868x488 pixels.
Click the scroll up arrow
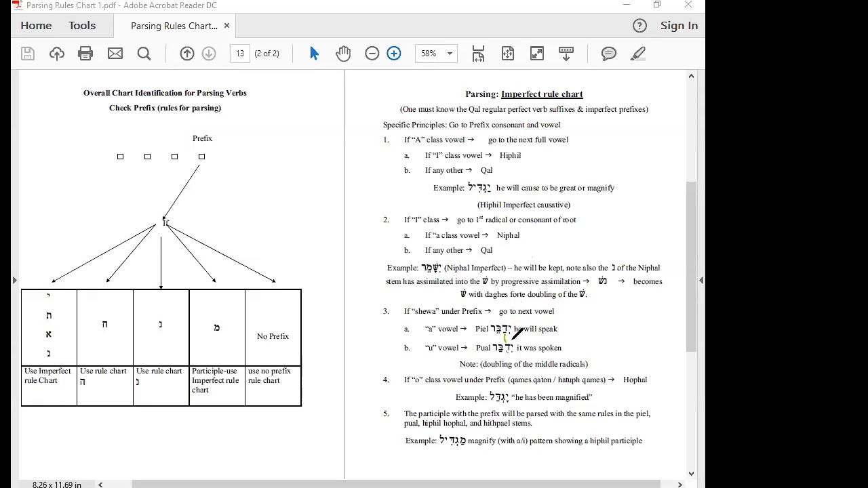(x=691, y=76)
